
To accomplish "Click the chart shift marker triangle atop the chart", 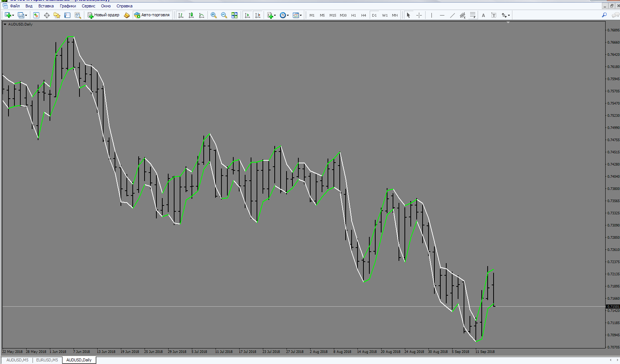I will pos(508,23).
